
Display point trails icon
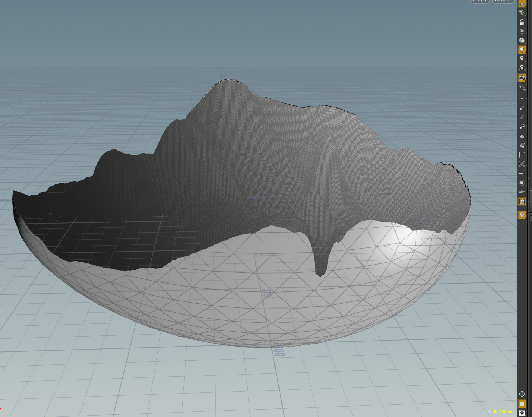522,117
